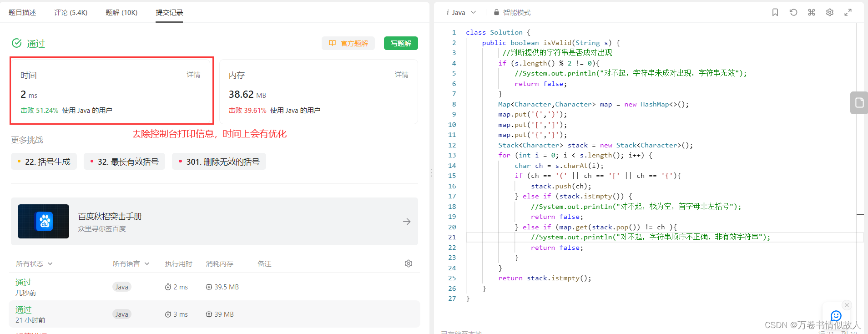Click line number 13 in the gutter

click(452, 155)
